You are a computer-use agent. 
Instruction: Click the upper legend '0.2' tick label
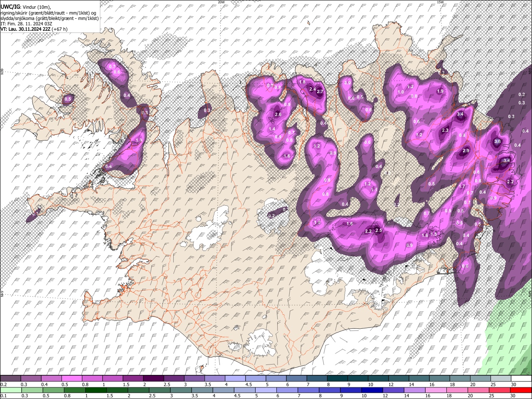(x=3, y=384)
